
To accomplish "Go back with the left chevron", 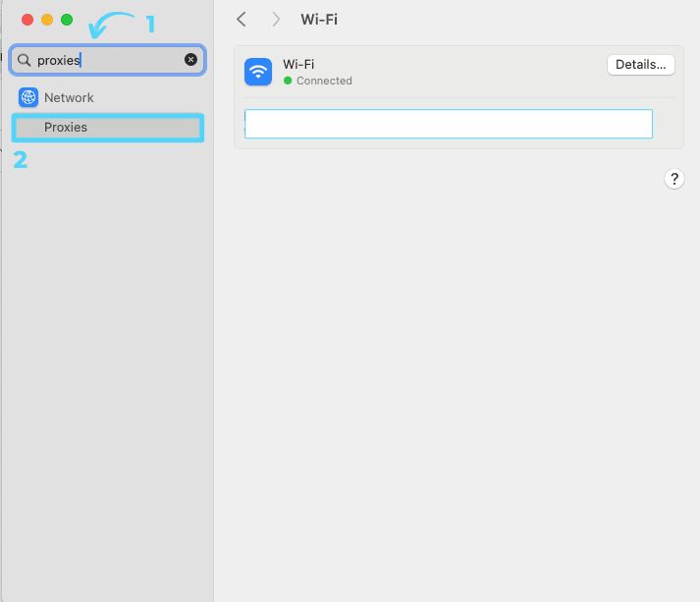I will 242,20.
